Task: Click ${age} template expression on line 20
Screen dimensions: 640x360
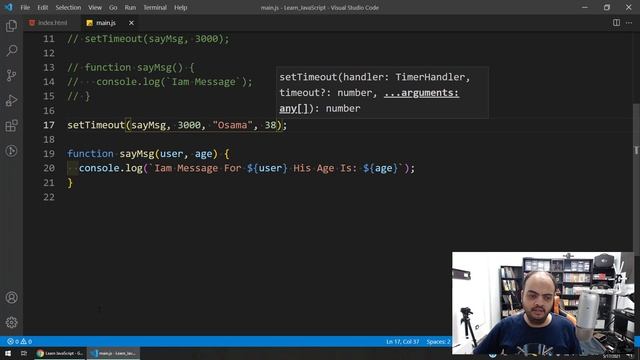Action: coord(380,168)
